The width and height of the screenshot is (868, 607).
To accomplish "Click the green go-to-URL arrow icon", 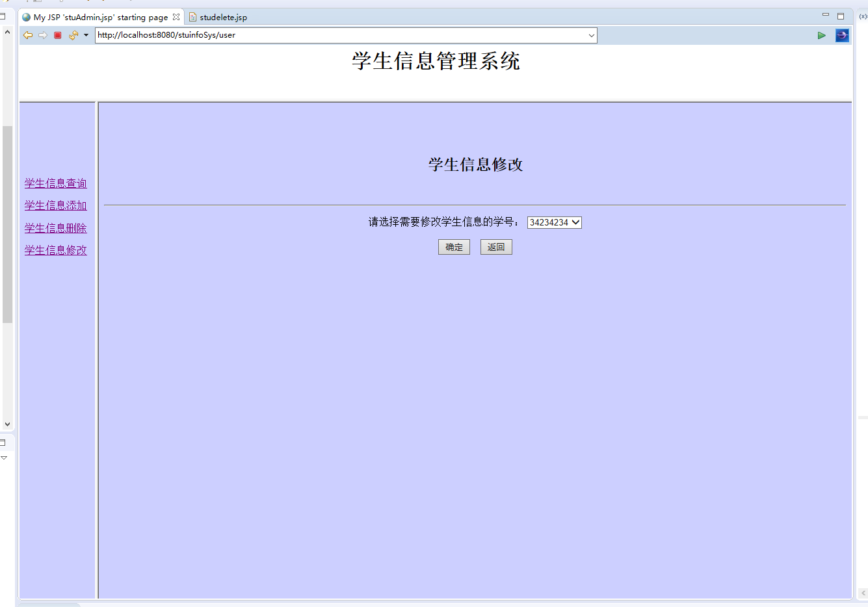I will click(821, 35).
